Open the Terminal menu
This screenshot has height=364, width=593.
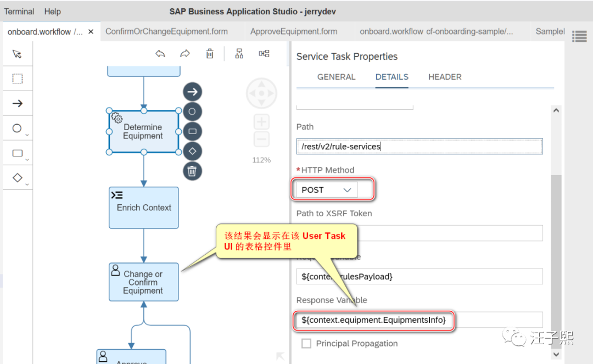(x=19, y=12)
